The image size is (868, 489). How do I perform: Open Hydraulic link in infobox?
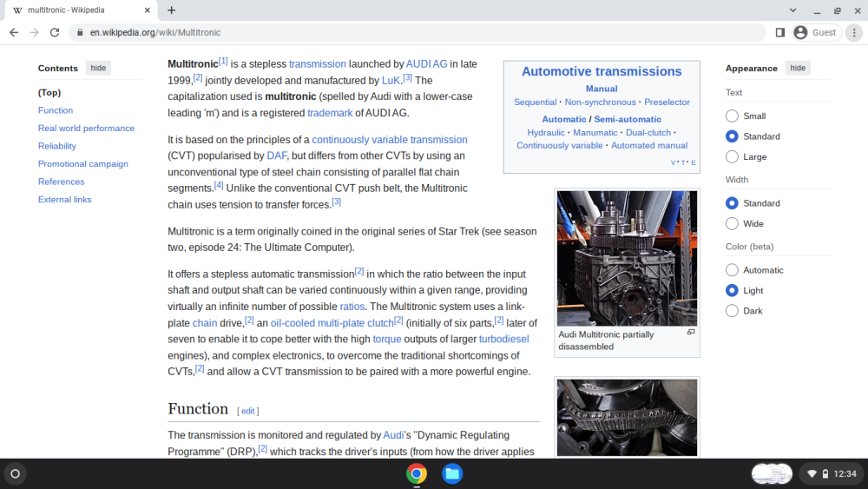pyautogui.click(x=546, y=132)
